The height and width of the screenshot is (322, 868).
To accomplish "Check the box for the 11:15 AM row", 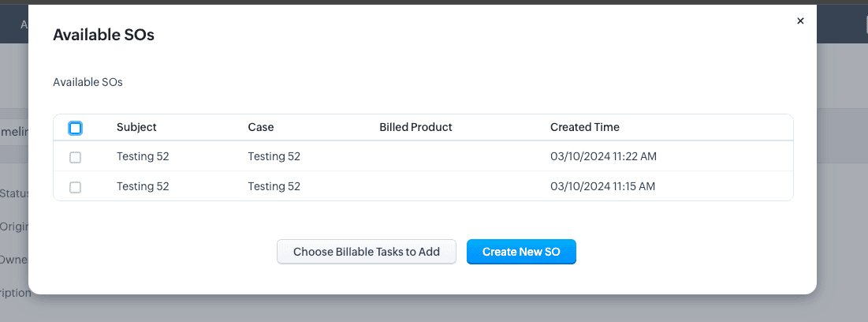I will point(76,187).
